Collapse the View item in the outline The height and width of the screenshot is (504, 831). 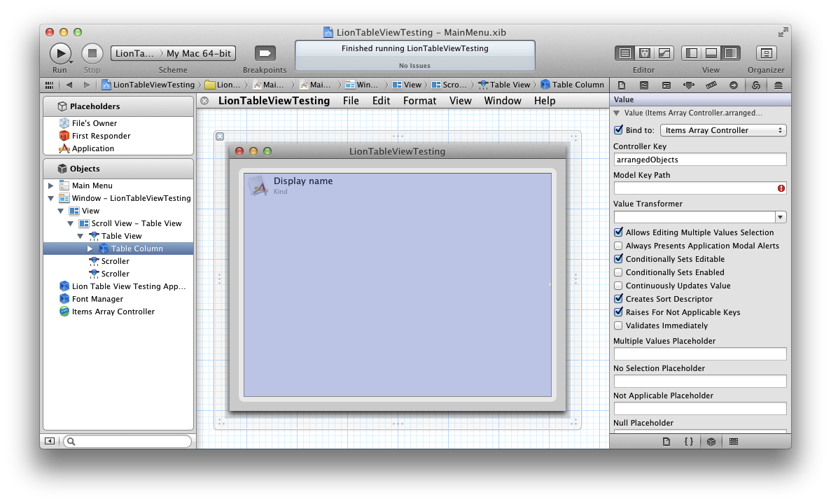click(60, 211)
